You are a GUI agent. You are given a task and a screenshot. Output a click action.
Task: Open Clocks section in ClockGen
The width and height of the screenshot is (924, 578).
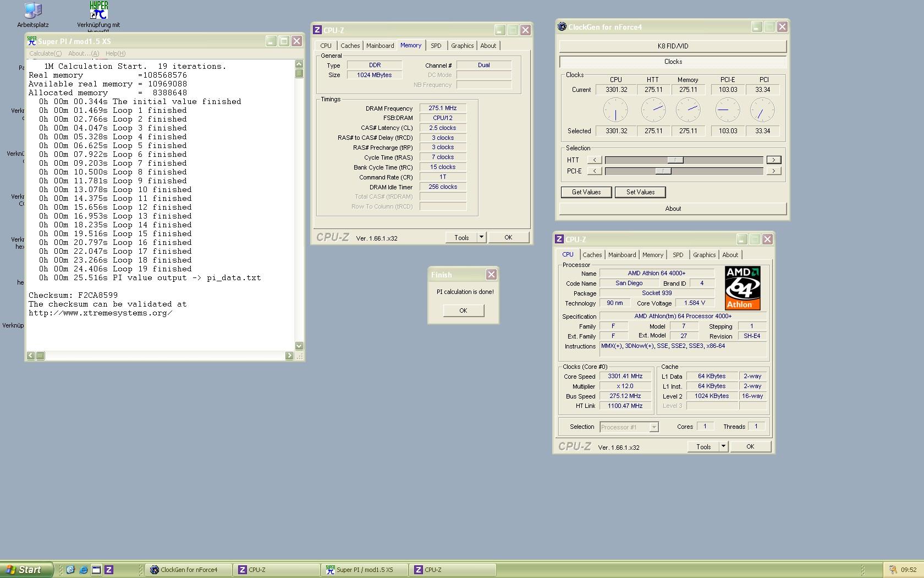click(x=673, y=62)
